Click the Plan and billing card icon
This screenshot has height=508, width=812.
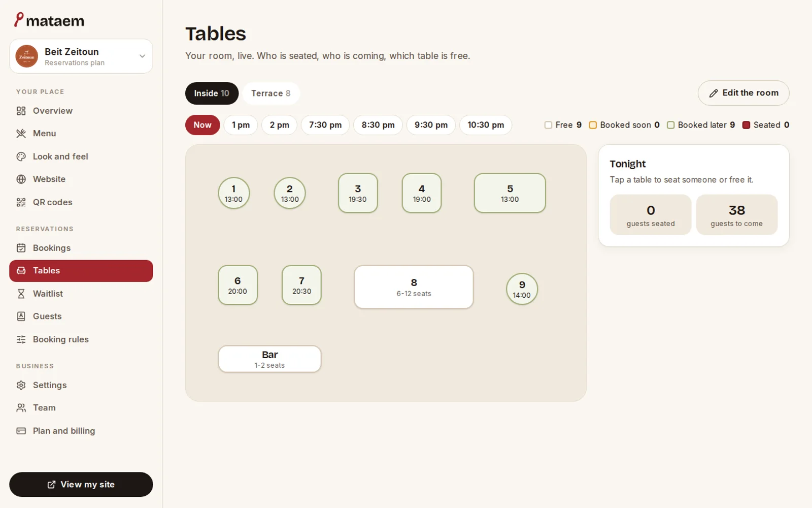pyautogui.click(x=21, y=431)
